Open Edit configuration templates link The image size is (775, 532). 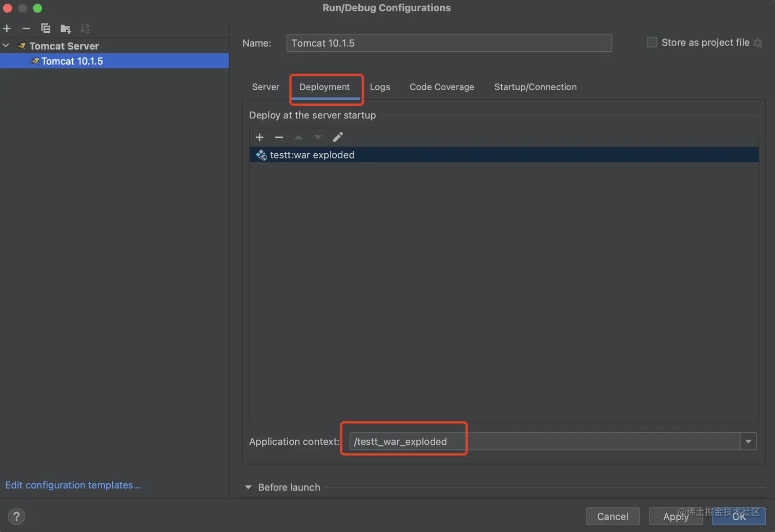point(73,485)
